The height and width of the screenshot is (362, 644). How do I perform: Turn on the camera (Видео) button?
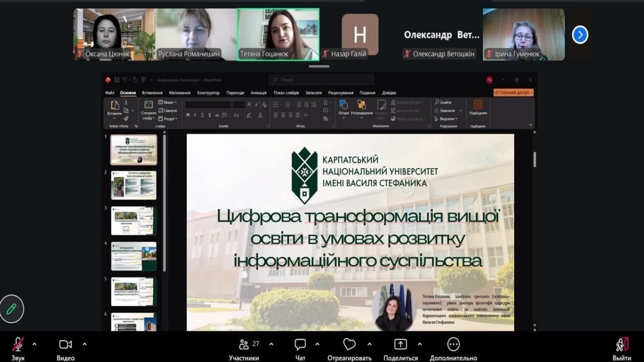[x=65, y=344]
